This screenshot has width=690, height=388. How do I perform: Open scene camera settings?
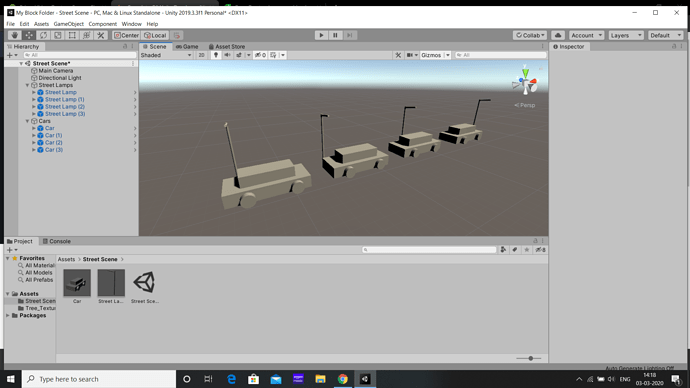[x=412, y=55]
